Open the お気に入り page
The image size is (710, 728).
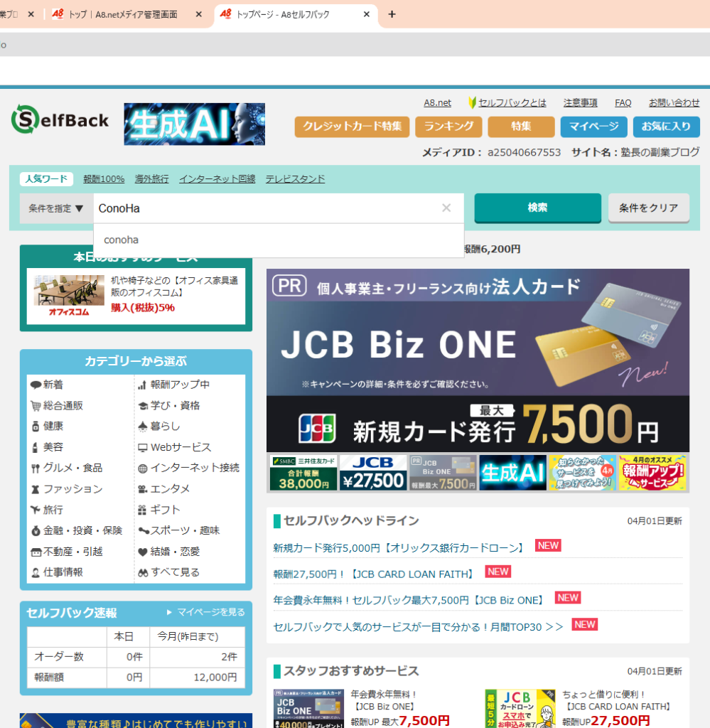[x=667, y=127]
